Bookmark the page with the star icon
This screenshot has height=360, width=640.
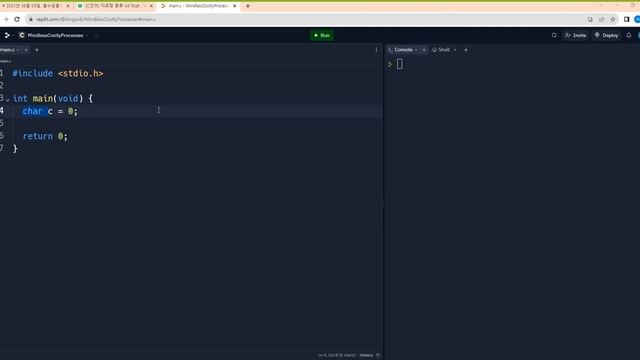pyautogui.click(x=613, y=19)
